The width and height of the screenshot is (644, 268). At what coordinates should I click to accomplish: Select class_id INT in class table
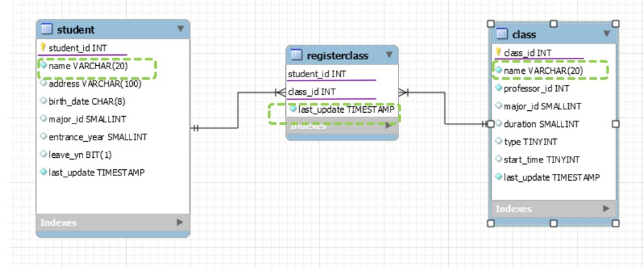click(527, 52)
